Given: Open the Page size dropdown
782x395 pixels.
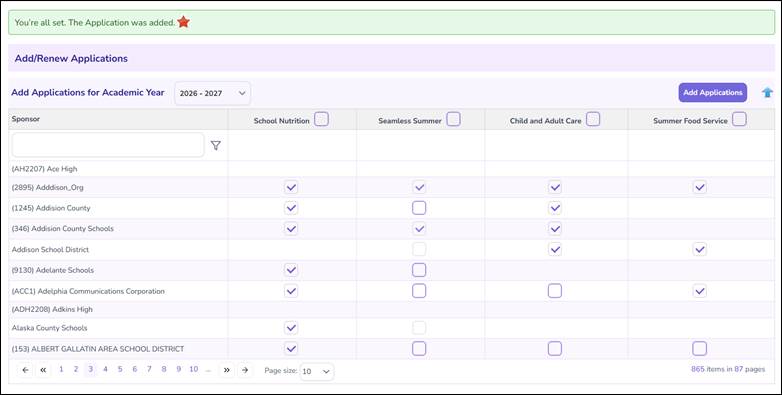Looking at the screenshot, I should tap(317, 372).
